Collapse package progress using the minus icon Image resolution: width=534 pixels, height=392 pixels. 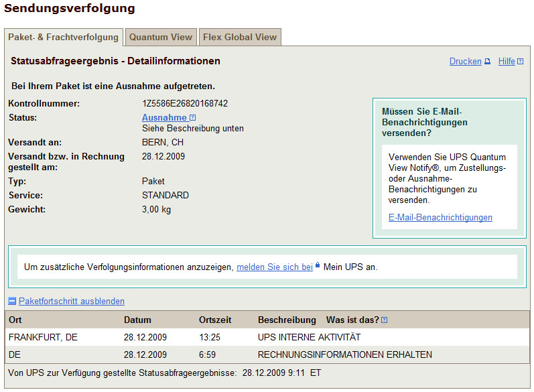(x=12, y=301)
